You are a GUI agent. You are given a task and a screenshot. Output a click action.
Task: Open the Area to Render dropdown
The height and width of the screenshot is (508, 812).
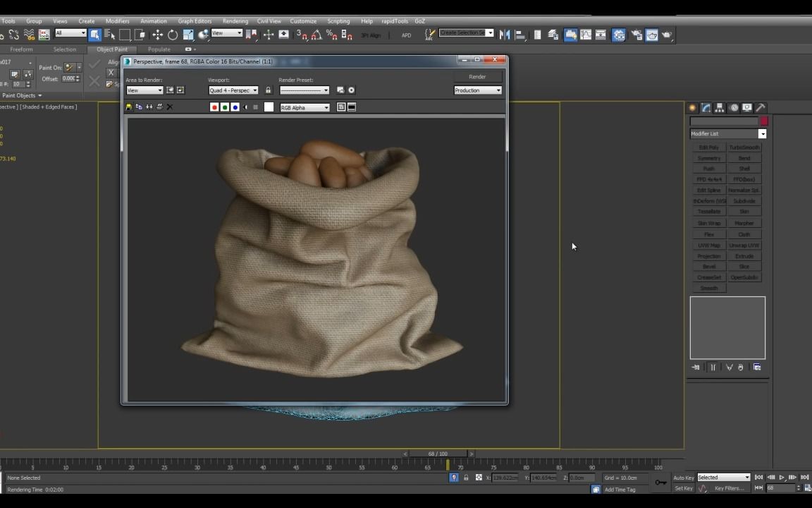coord(144,90)
